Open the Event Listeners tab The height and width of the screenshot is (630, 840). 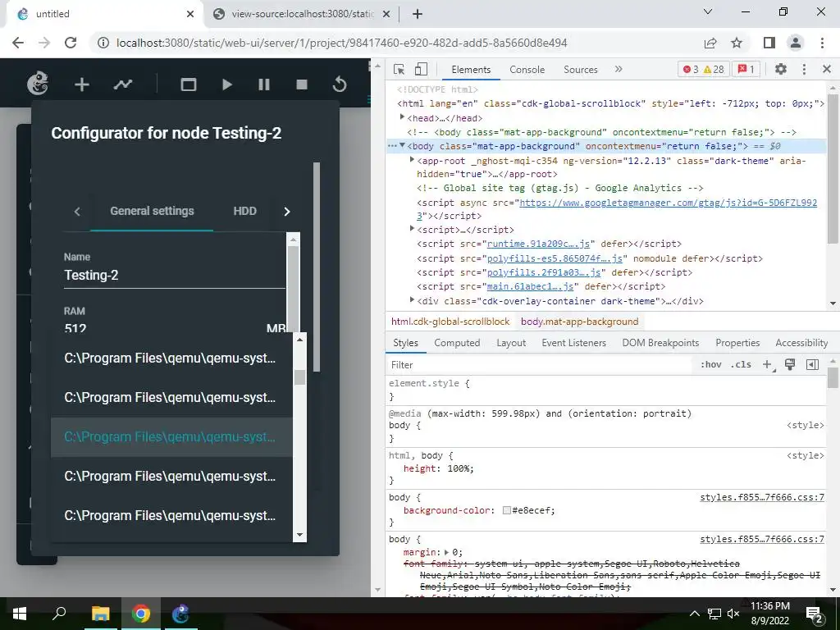(x=573, y=343)
